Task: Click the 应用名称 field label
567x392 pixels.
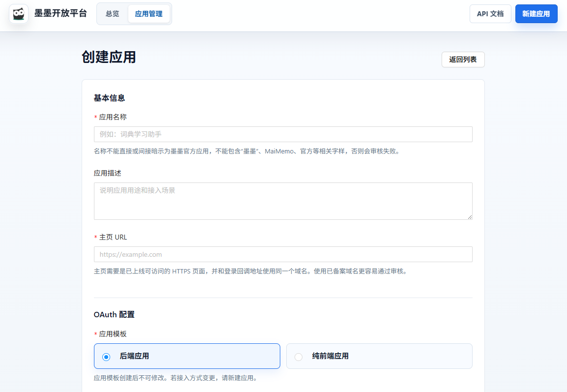Action: [x=113, y=117]
